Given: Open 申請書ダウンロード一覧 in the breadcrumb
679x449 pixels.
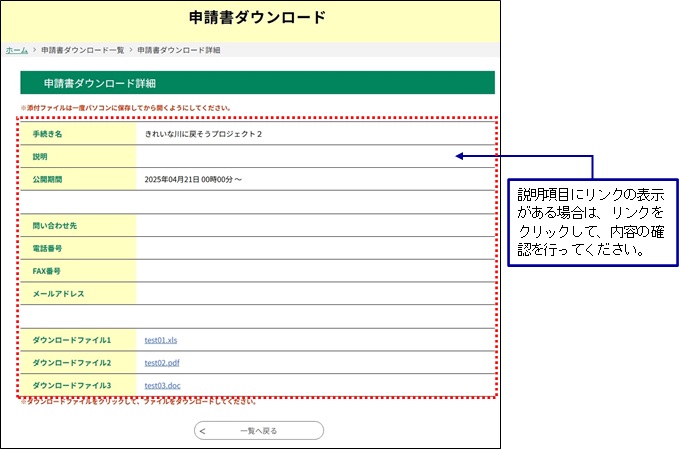Looking at the screenshot, I should point(83,49).
